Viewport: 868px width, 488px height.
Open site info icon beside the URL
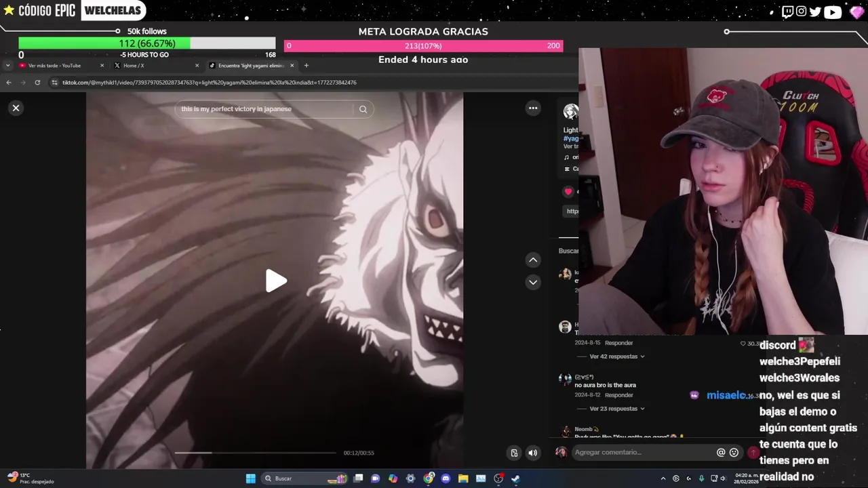(54, 83)
